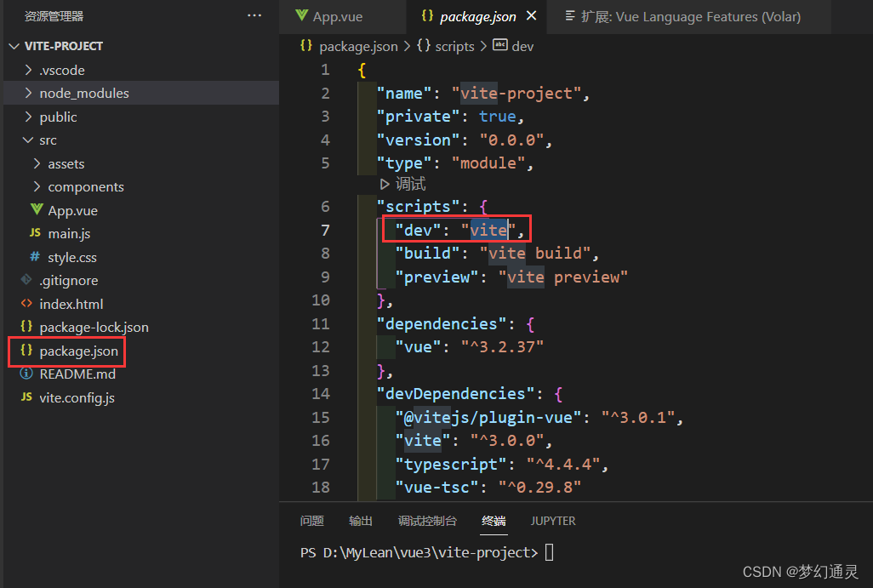
Task: Open the Explorer more actions ellipsis
Action: click(254, 16)
